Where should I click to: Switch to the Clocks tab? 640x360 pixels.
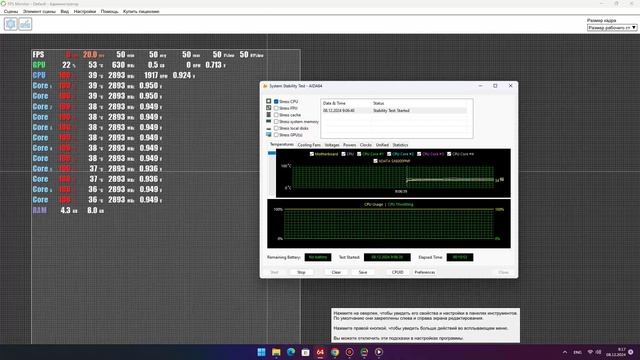366,145
